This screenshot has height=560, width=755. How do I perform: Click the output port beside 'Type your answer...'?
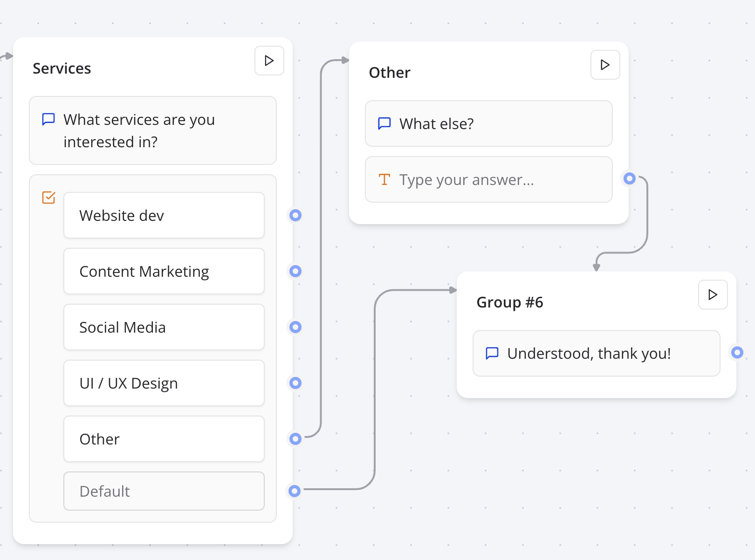coord(630,178)
